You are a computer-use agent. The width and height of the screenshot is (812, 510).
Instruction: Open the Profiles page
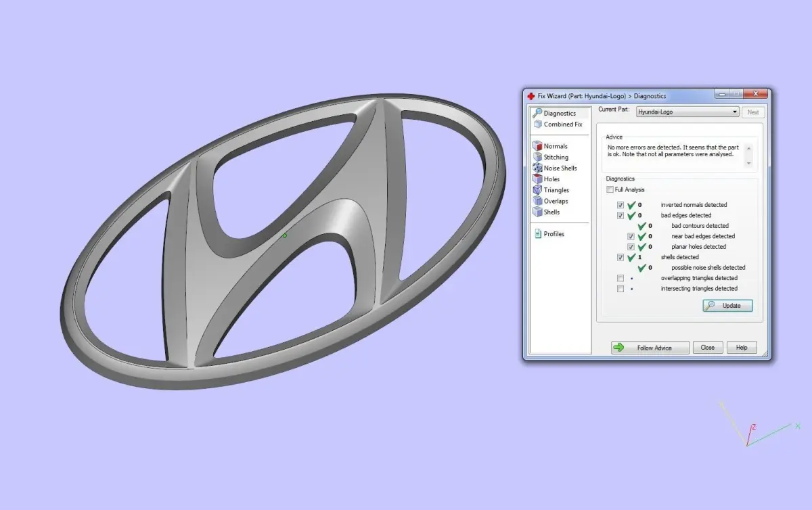click(549, 234)
